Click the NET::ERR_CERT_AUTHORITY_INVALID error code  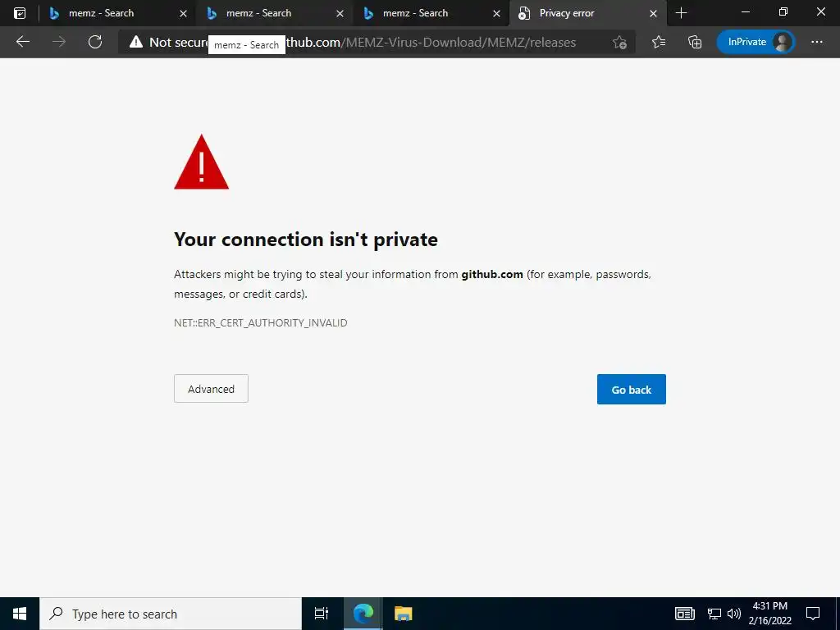(260, 323)
